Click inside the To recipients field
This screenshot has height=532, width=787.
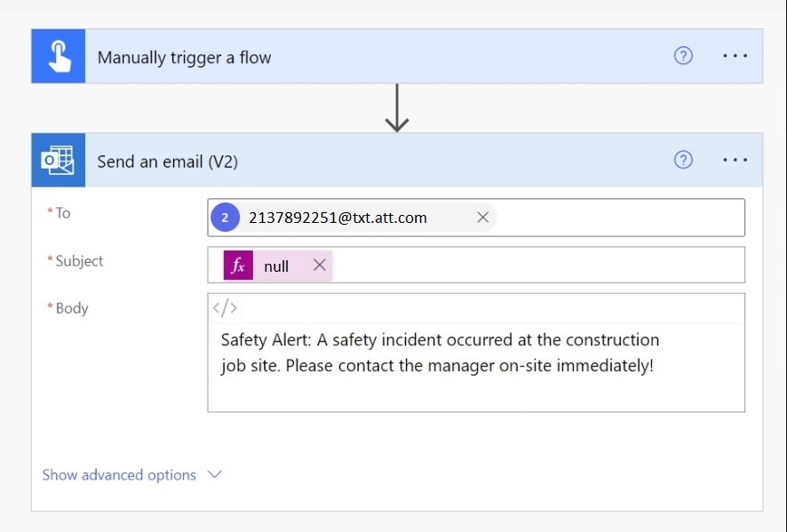[x=620, y=218]
